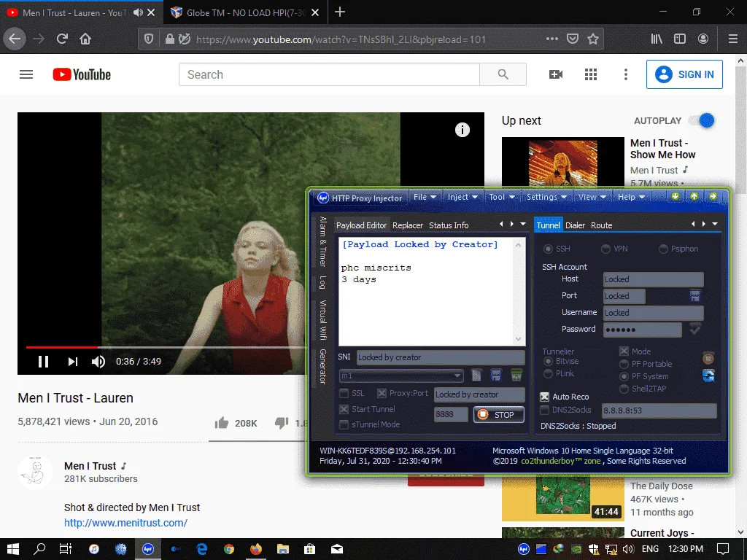Click the SIGN IN button
The height and width of the screenshot is (560, 747).
click(684, 74)
